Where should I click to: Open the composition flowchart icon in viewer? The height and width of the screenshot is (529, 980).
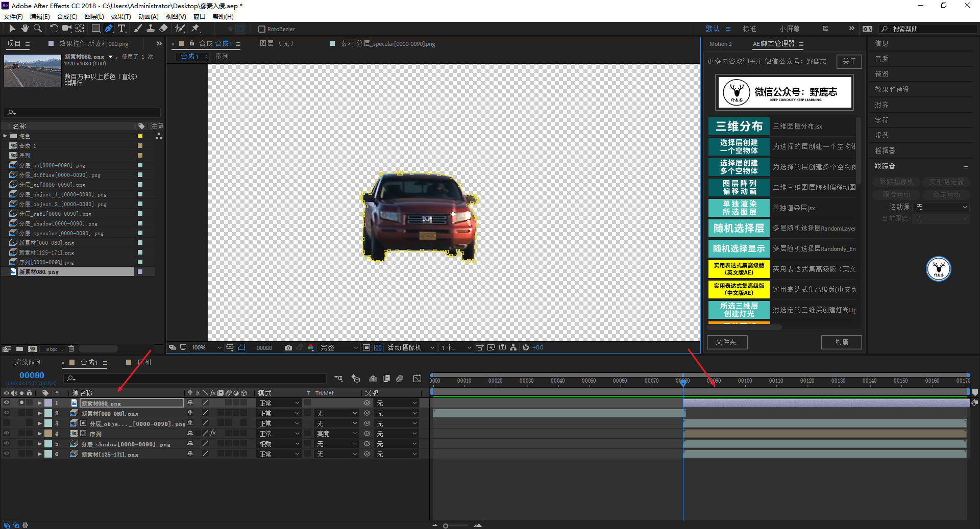pos(513,348)
